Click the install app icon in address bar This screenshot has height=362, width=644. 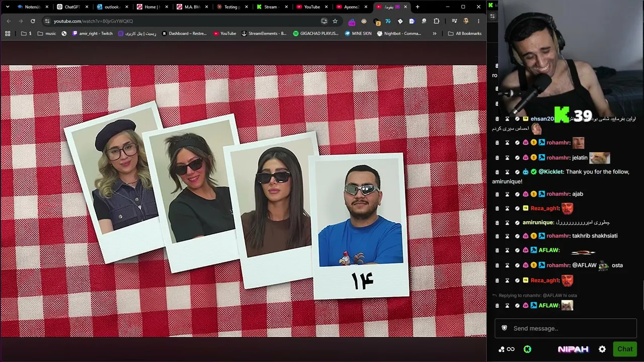324,21
